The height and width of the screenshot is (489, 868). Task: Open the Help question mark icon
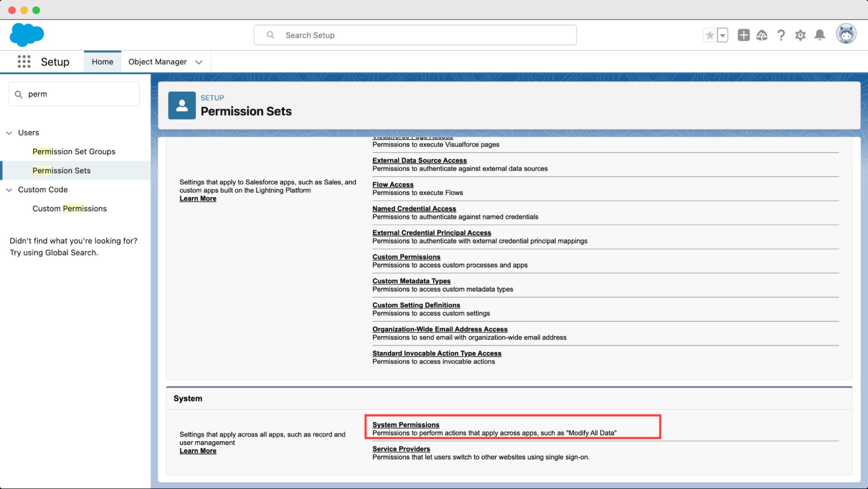click(781, 35)
